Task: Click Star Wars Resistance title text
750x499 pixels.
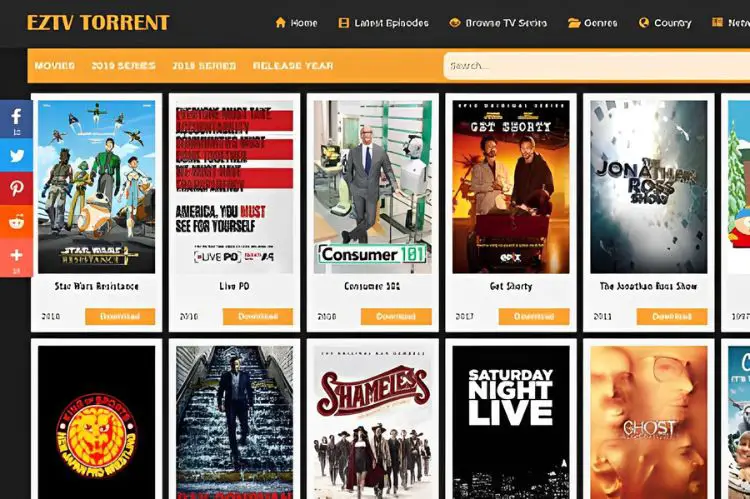Action: tap(97, 286)
